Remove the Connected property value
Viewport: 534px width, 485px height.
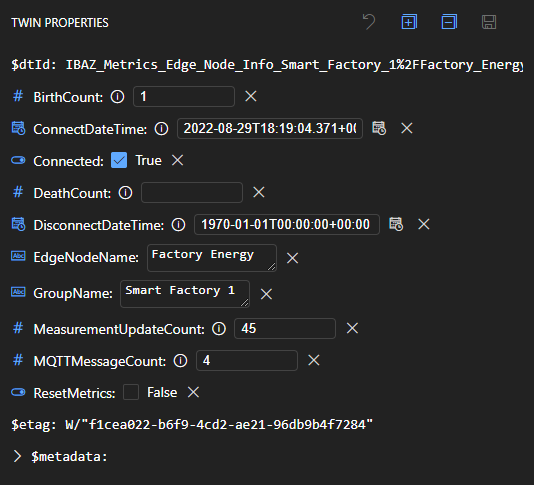coord(177,160)
